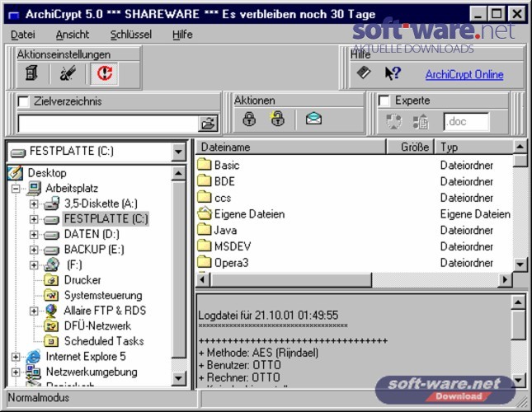This screenshot has width=532, height=412.
Task: Click the log panel scroll up arrow
Action: pos(518,302)
